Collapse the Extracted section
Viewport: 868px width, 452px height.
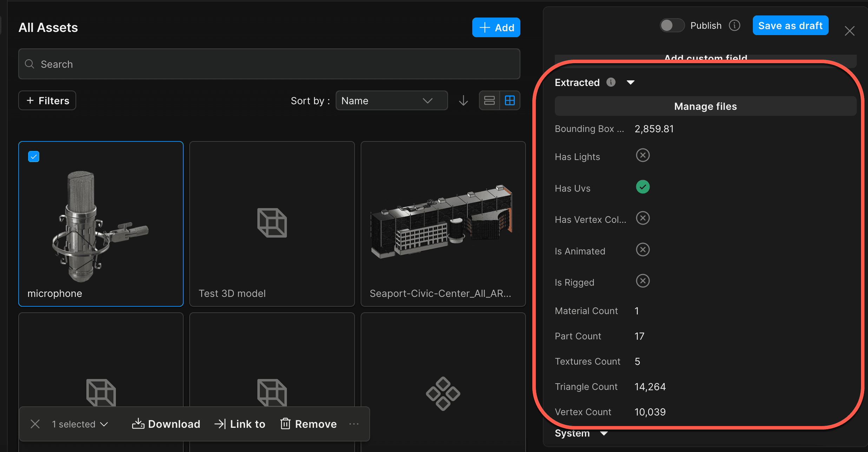(x=631, y=82)
